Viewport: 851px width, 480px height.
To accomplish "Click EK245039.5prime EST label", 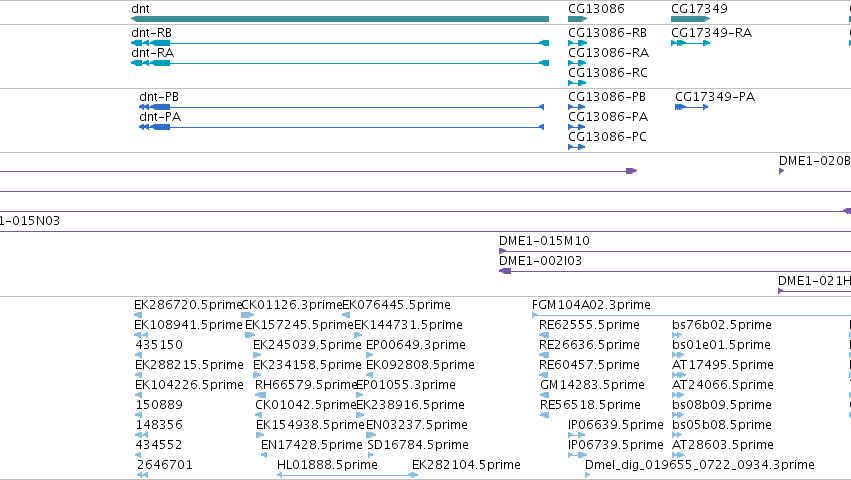I will 307,345.
